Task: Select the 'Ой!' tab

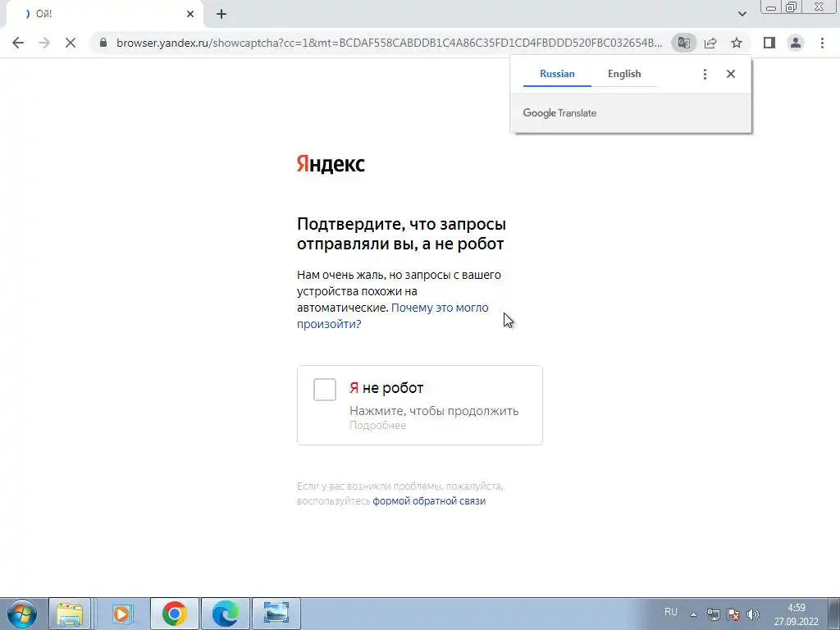Action: 104,15
